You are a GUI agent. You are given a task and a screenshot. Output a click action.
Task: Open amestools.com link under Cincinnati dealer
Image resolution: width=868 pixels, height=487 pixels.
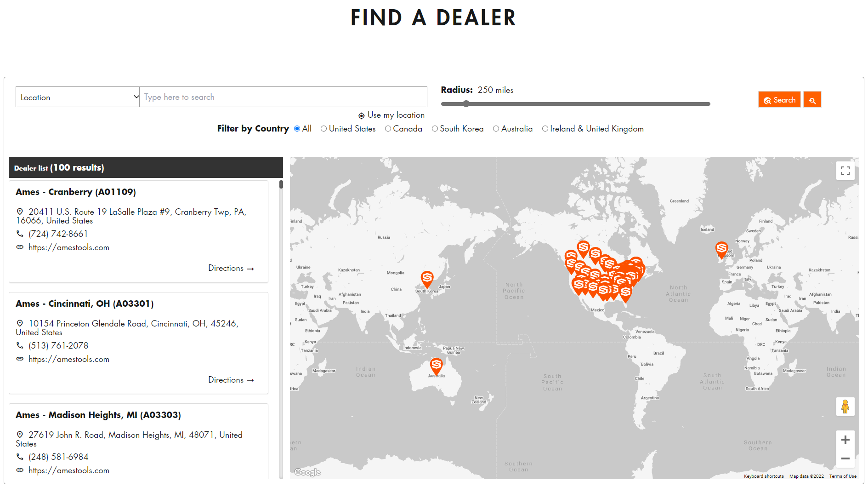(69, 359)
